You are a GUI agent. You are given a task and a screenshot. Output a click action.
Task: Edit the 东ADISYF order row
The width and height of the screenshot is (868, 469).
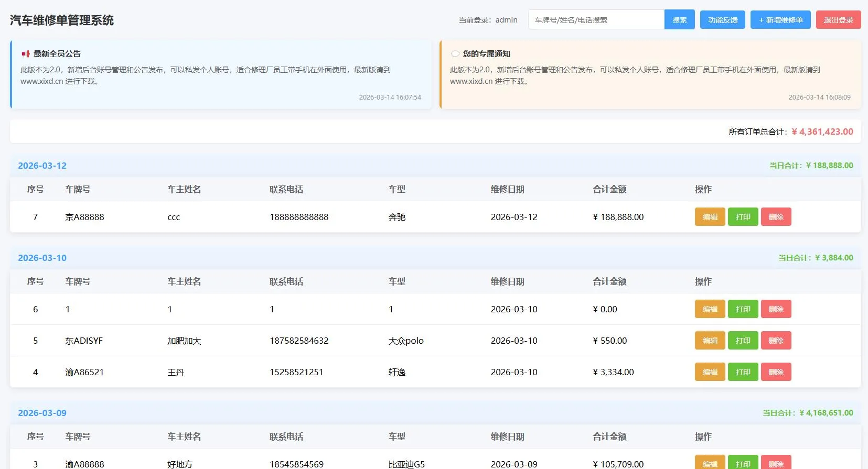coord(710,341)
